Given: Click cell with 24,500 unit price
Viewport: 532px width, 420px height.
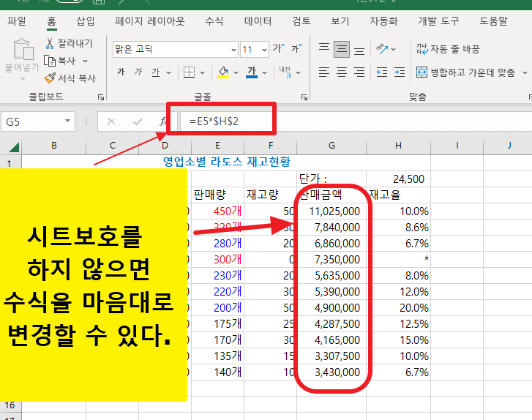Looking at the screenshot, I should pos(398,179).
